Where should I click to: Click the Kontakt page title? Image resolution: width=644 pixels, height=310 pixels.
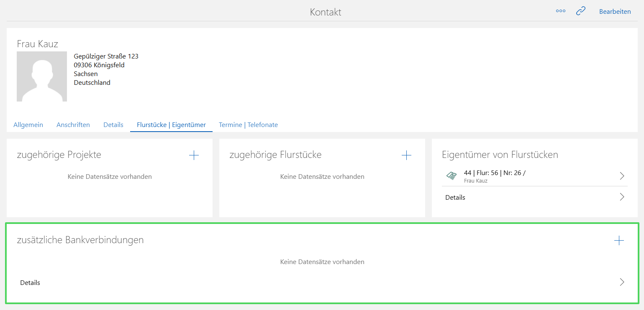pyautogui.click(x=325, y=12)
